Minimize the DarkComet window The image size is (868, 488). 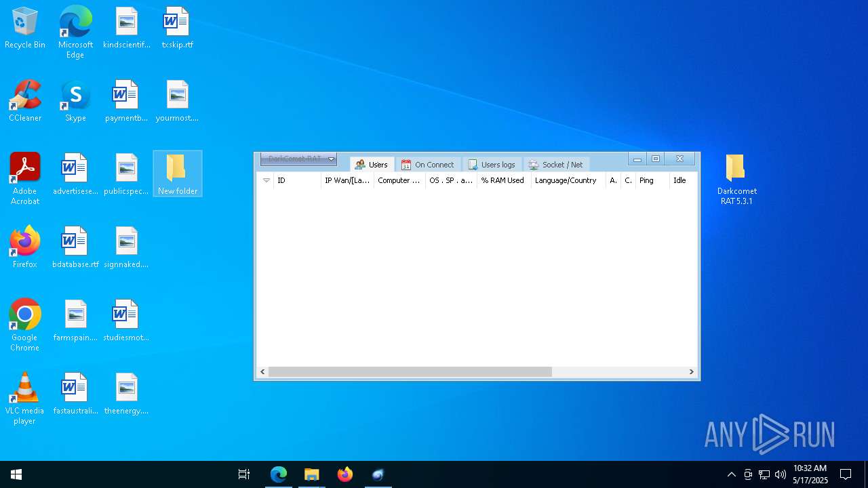coord(637,159)
